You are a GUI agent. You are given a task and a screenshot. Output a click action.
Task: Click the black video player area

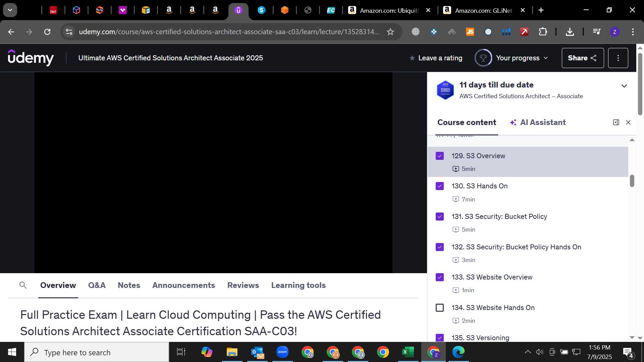pos(213,173)
